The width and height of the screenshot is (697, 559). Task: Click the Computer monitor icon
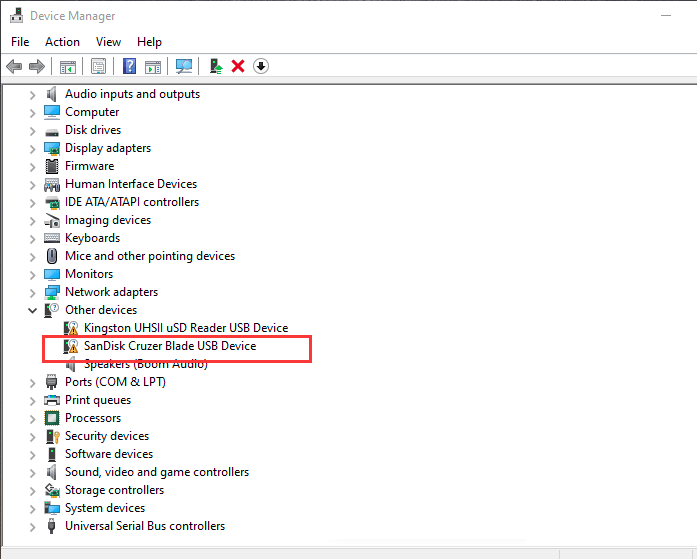point(52,112)
